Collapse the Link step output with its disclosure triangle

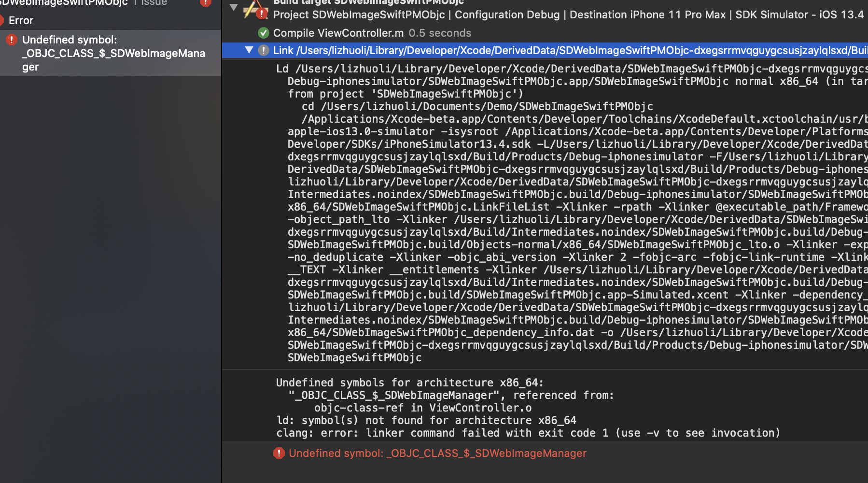coord(249,50)
